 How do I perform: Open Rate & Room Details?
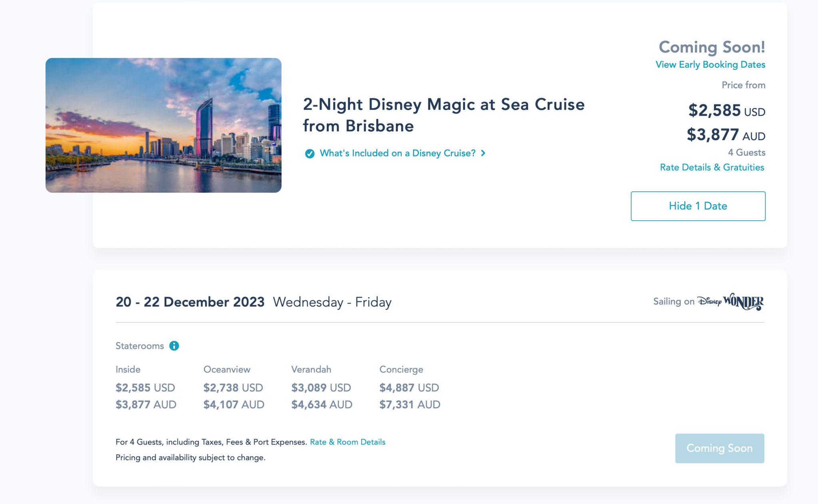[347, 442]
